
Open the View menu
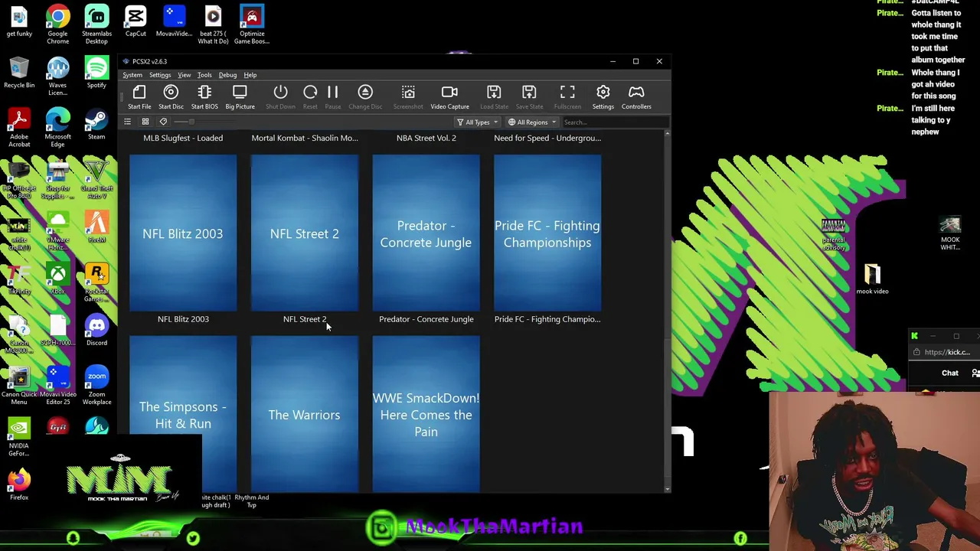185,75
